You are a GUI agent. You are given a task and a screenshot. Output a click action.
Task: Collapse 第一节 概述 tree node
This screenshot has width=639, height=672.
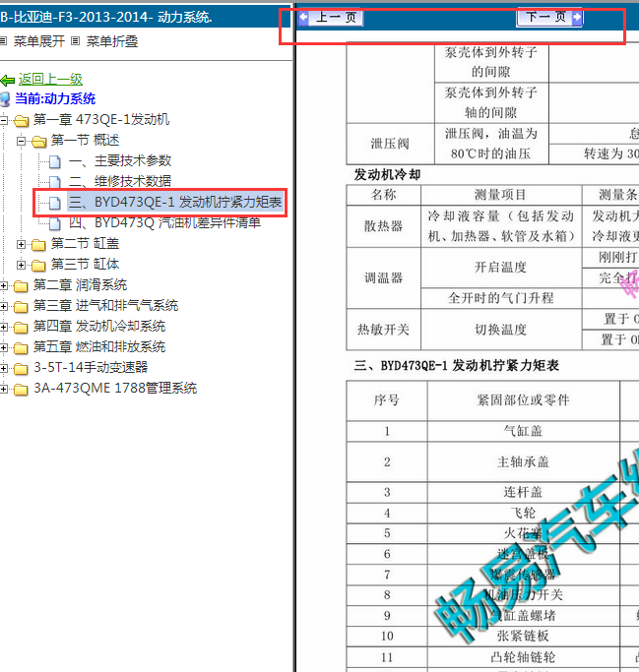pyautogui.click(x=21, y=141)
